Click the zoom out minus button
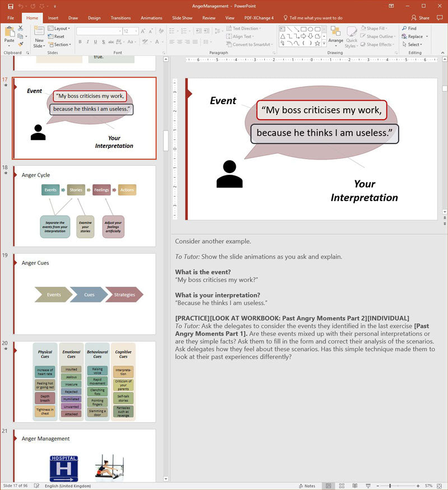The image size is (448, 490). tap(377, 486)
